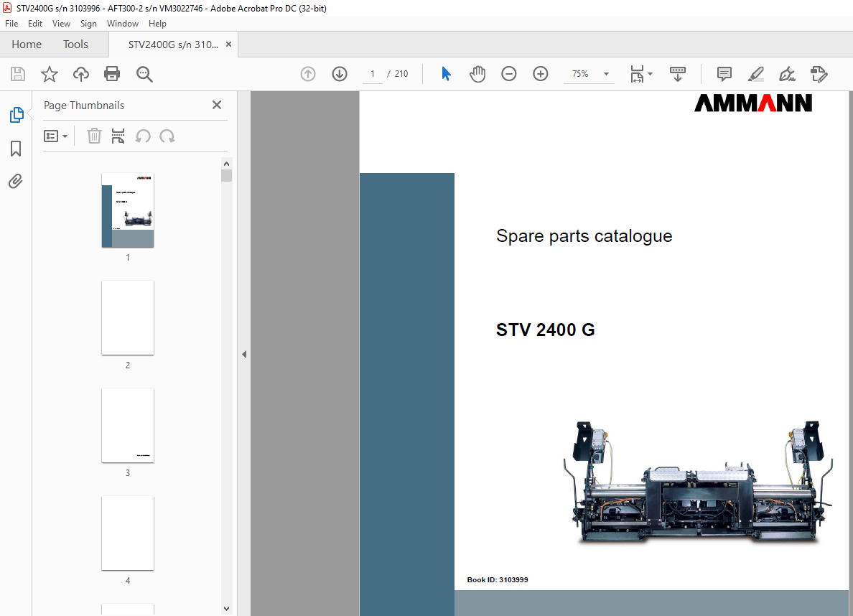The image size is (853, 616).
Task: Select the page 3 thumbnail
Action: coord(128,426)
